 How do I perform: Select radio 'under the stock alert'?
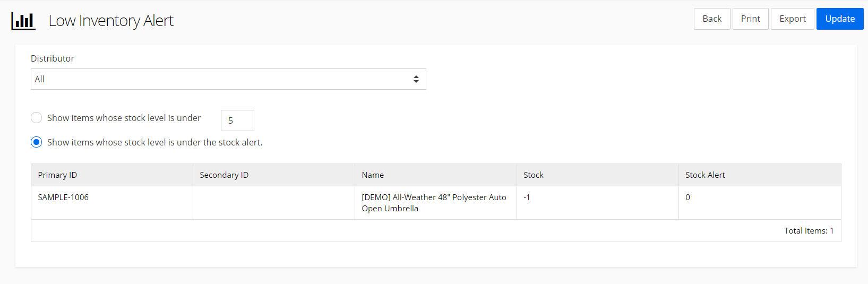pyautogui.click(x=36, y=142)
